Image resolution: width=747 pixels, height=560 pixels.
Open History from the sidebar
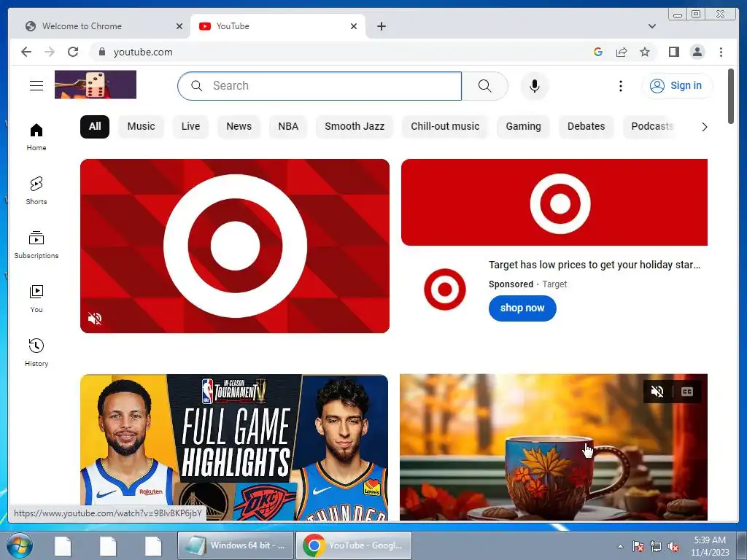(36, 352)
